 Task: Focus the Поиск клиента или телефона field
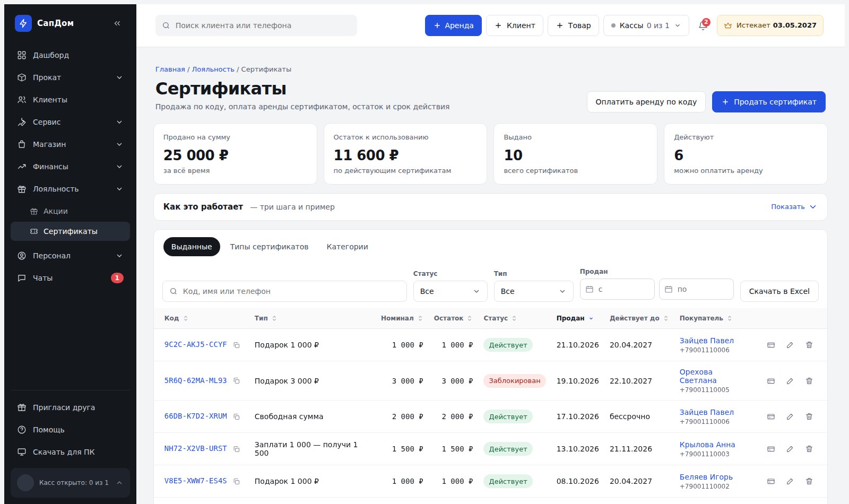coord(256,25)
